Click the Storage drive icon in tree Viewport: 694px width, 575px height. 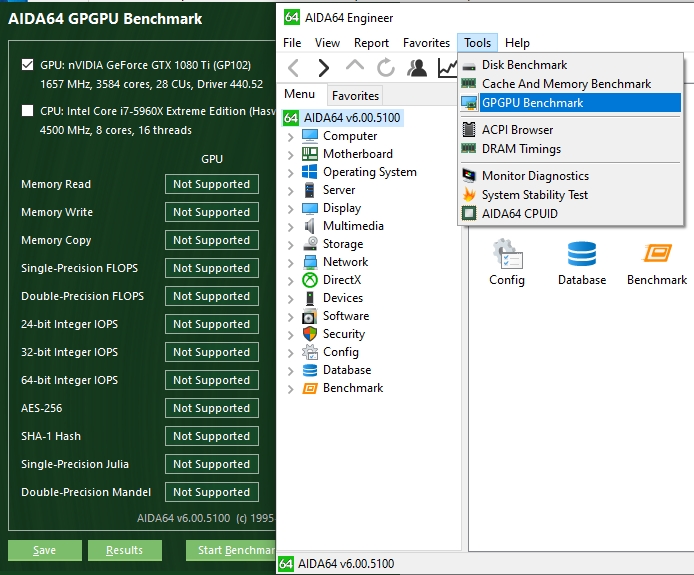[310, 244]
